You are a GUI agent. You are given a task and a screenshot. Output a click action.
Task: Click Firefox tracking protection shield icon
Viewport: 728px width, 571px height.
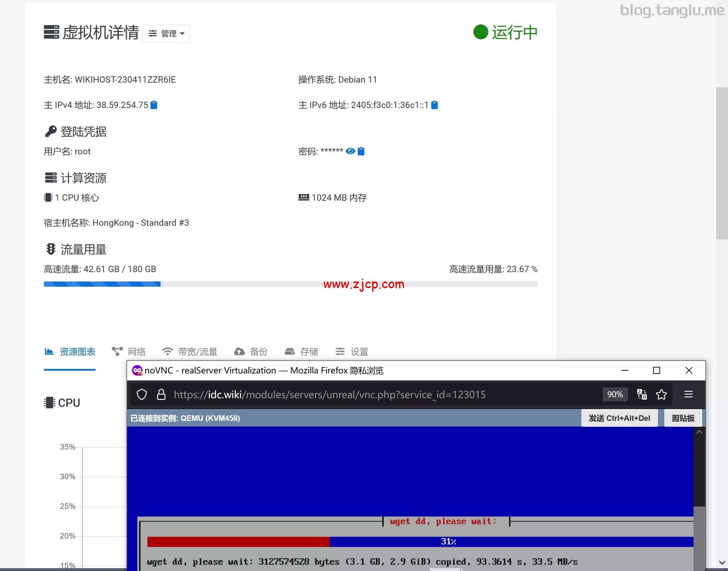pos(142,395)
